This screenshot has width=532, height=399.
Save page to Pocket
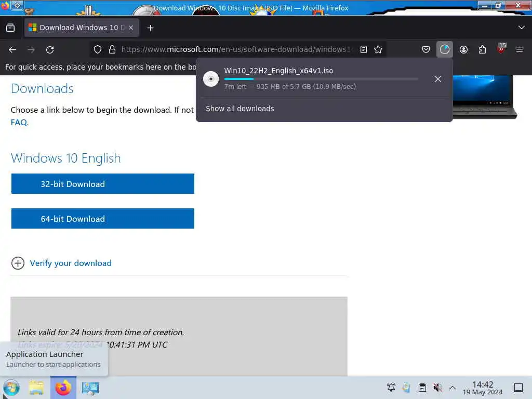(426, 49)
